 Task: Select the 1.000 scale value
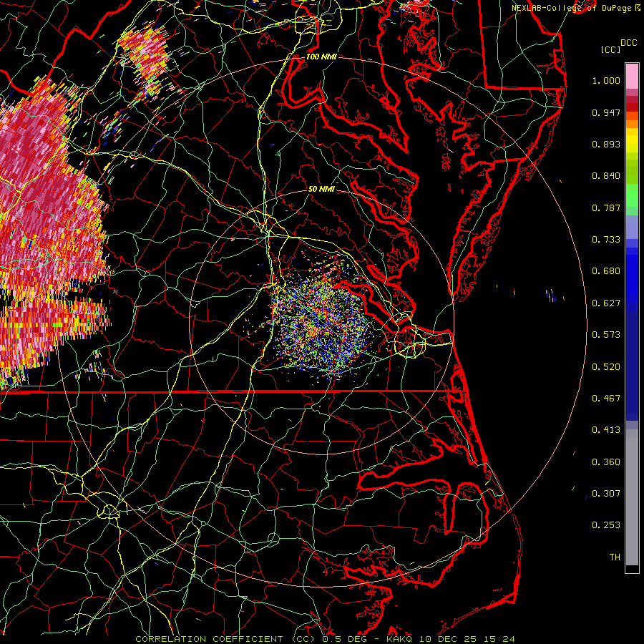pos(606,80)
